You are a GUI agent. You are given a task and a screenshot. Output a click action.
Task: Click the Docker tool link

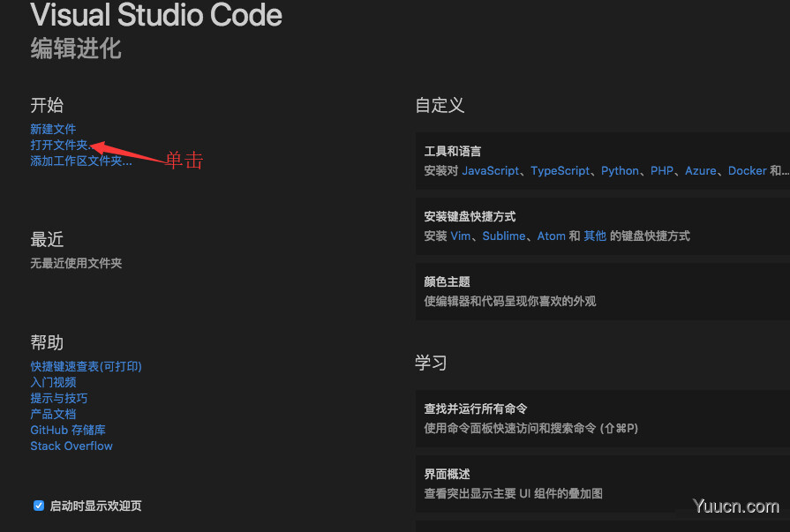[x=747, y=170]
